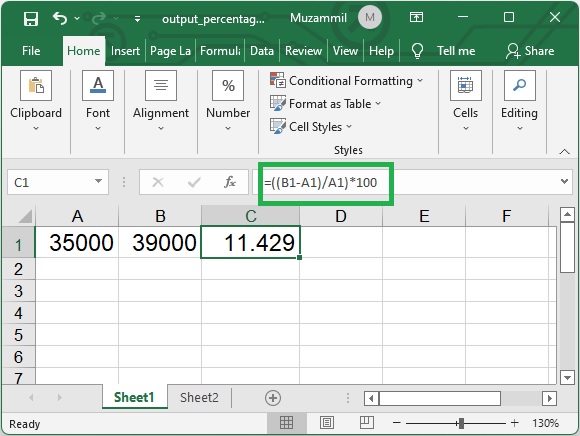Click the zoom out minus button

point(397,423)
